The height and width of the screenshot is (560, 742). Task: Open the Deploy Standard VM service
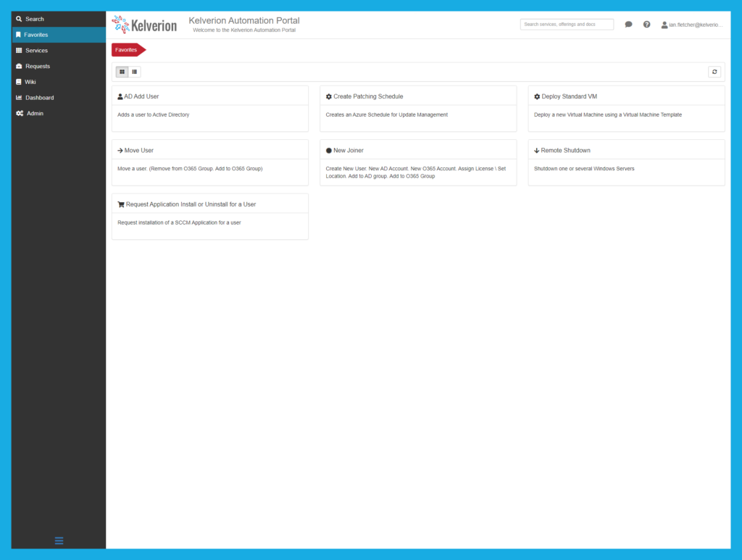click(x=570, y=96)
